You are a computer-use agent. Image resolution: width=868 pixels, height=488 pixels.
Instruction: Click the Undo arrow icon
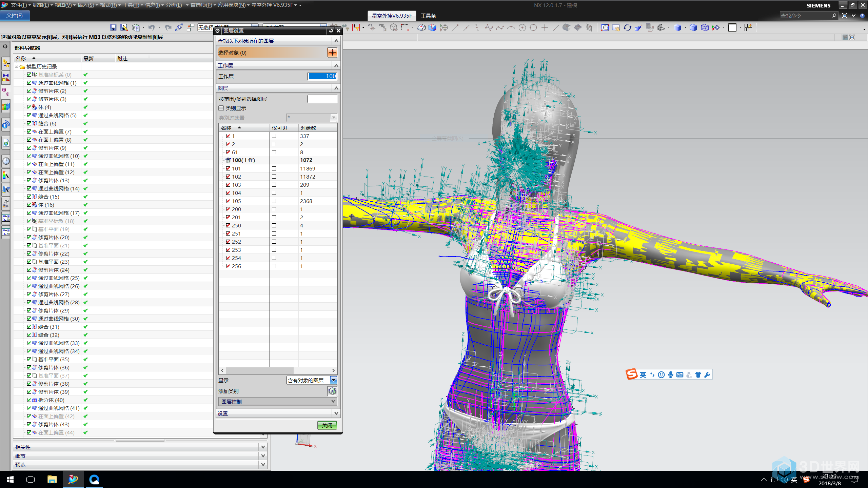151,27
